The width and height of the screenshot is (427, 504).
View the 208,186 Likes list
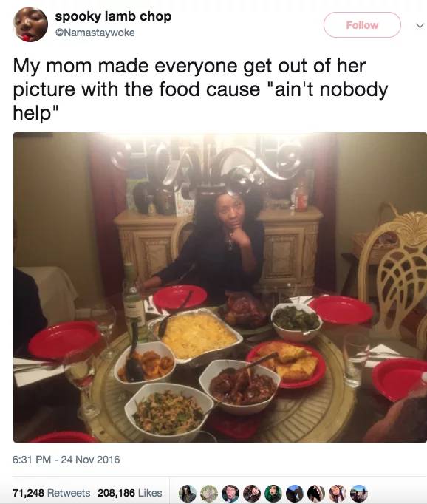point(130,493)
